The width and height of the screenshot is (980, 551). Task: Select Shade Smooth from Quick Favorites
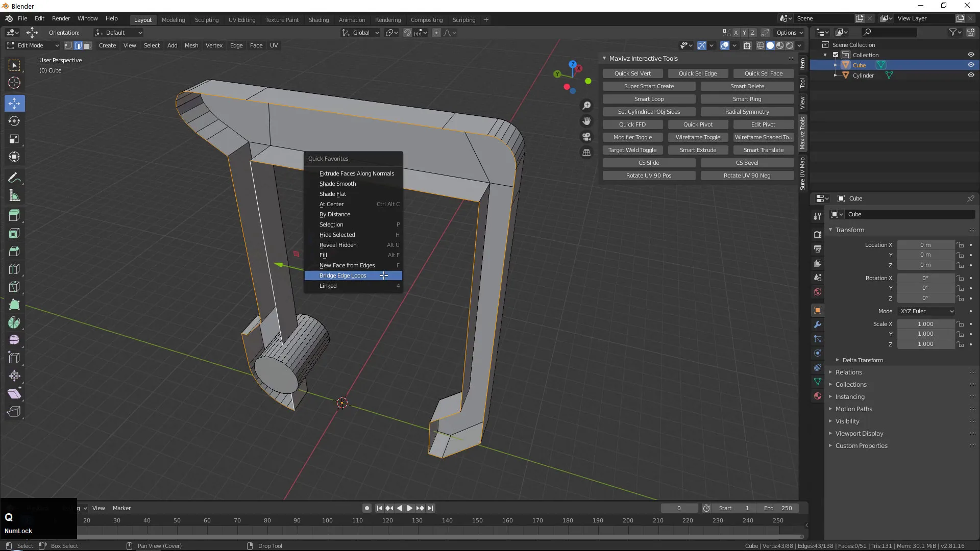click(337, 183)
